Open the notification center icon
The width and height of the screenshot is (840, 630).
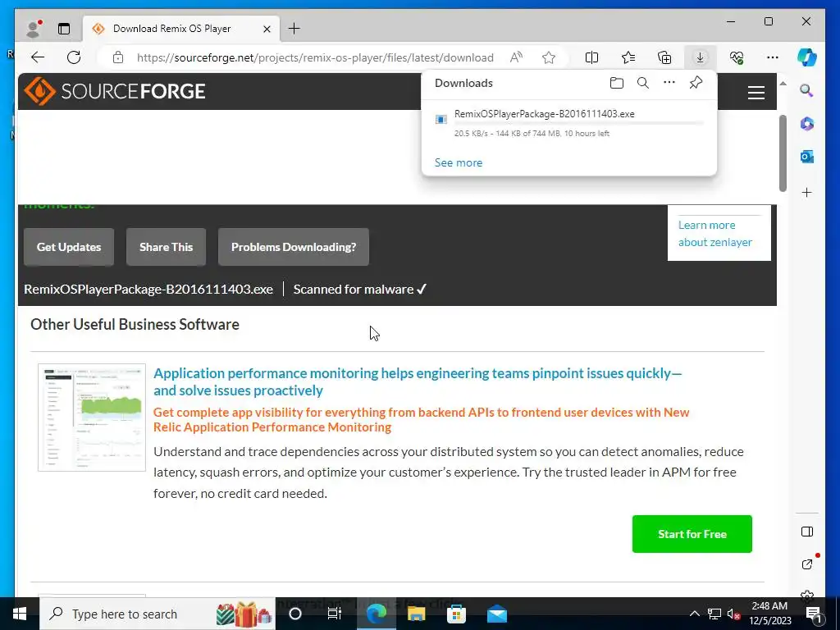(813, 614)
